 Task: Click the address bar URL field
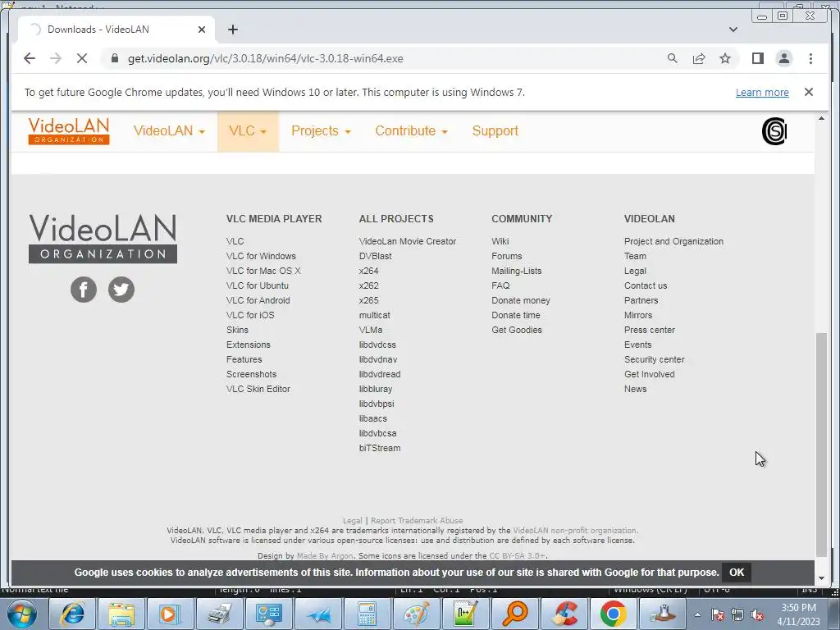(x=381, y=58)
